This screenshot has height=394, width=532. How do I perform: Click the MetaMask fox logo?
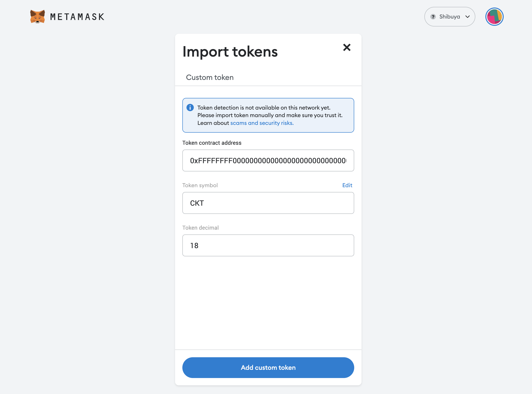click(x=37, y=16)
